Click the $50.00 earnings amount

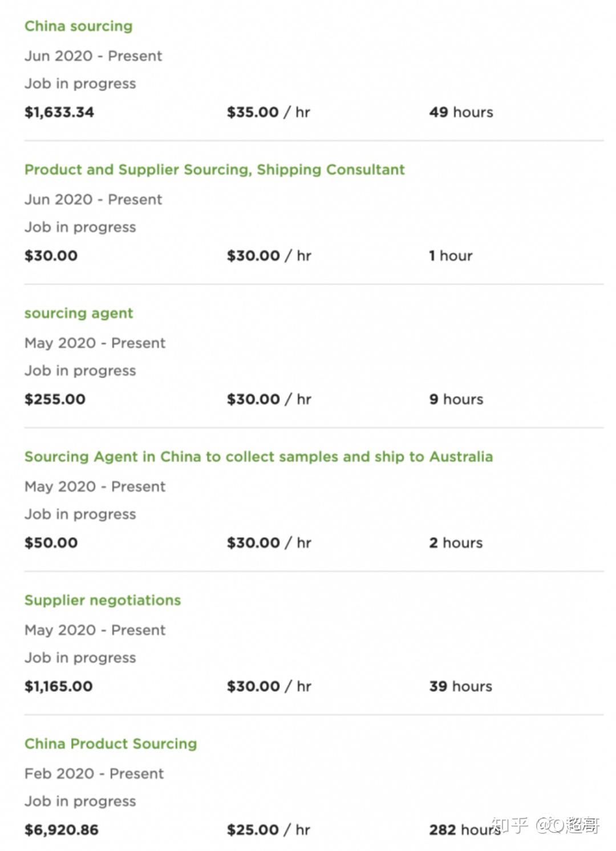point(51,543)
